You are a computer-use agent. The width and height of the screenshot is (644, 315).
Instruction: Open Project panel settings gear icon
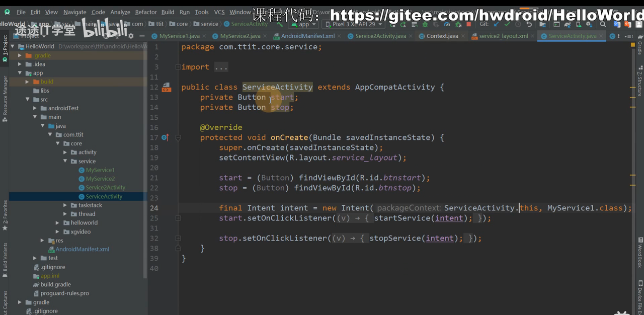click(x=131, y=36)
